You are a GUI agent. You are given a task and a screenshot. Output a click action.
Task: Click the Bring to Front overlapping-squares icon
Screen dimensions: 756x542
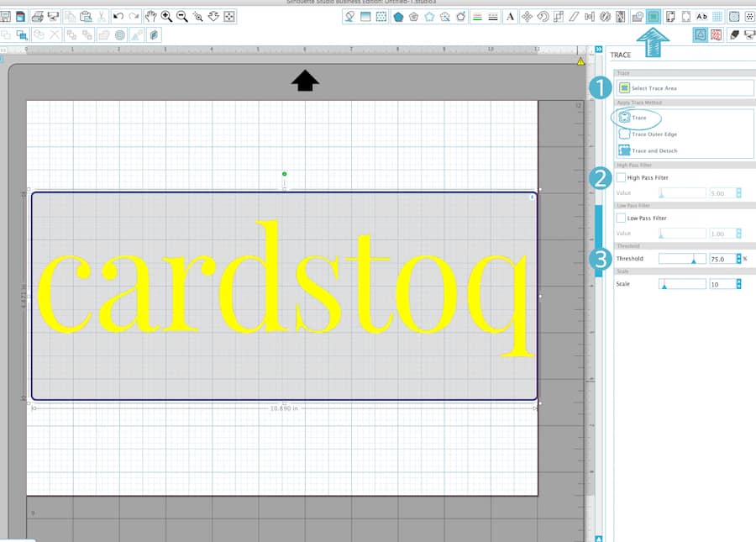coord(22,34)
